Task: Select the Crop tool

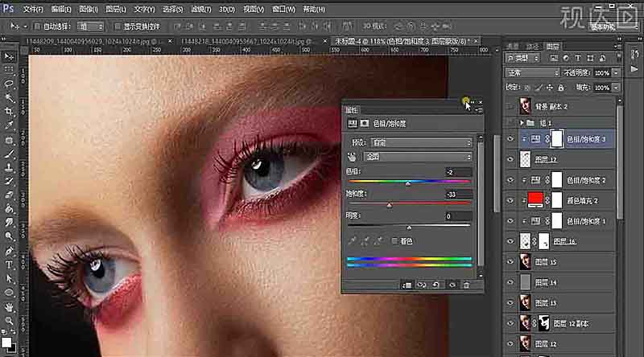Action: pyautogui.click(x=9, y=112)
